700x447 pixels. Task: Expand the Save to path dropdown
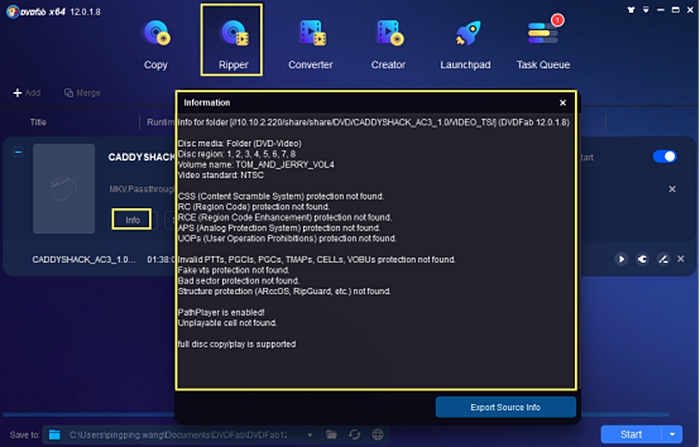pyautogui.click(x=309, y=435)
